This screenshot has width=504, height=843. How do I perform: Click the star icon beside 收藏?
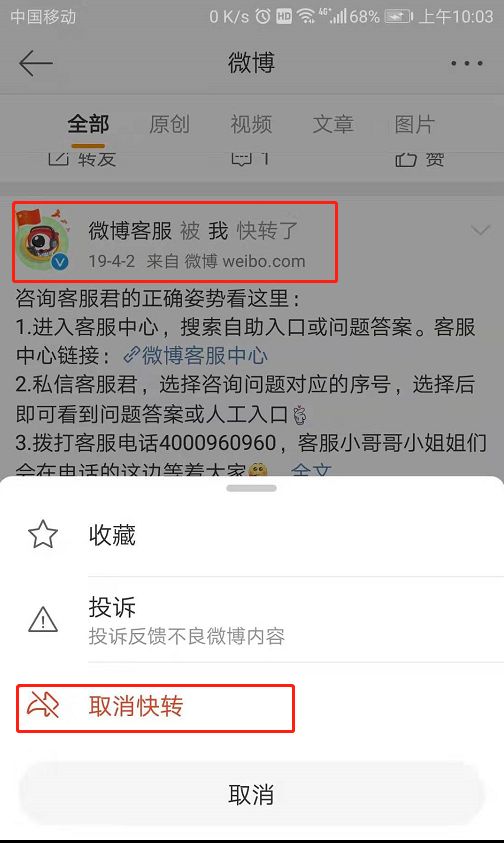[43, 534]
